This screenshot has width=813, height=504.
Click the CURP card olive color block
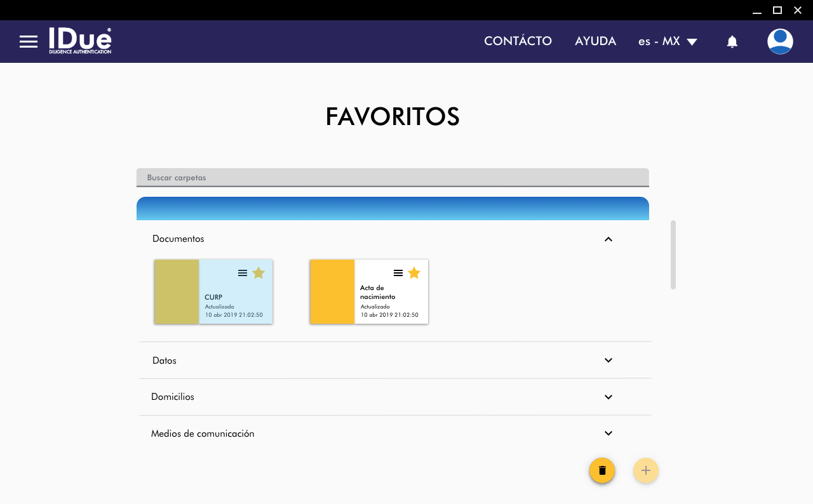coord(177,292)
